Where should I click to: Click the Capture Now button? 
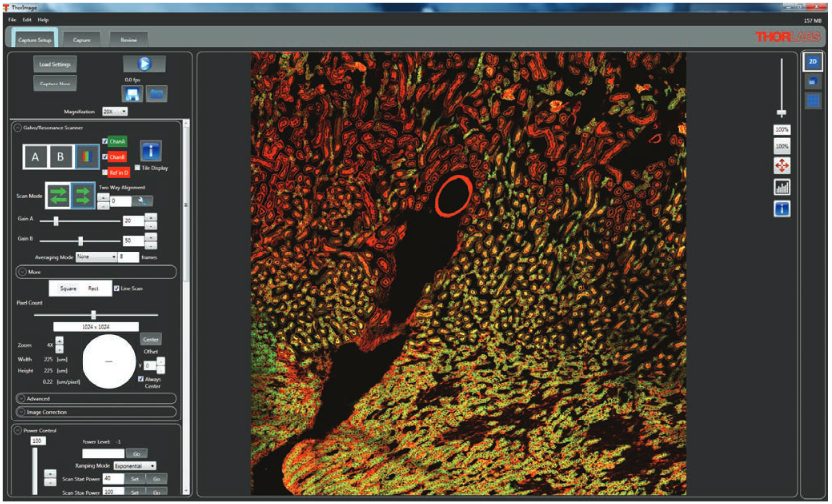point(54,84)
